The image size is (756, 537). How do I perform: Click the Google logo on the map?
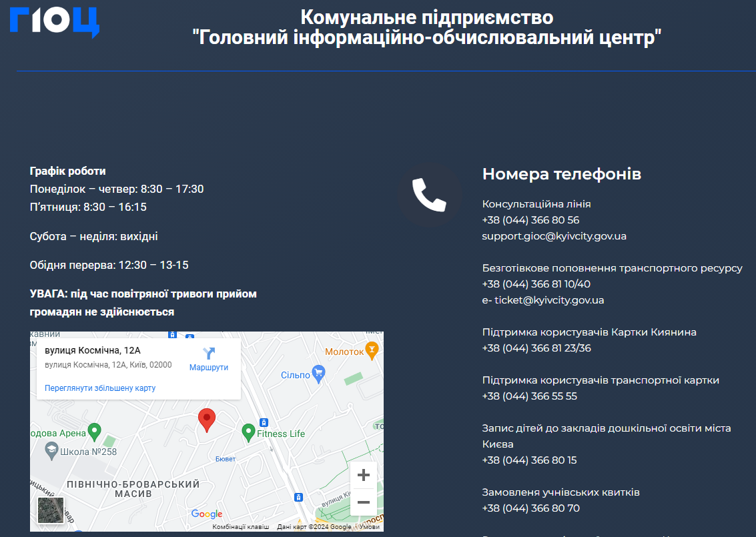(x=207, y=514)
